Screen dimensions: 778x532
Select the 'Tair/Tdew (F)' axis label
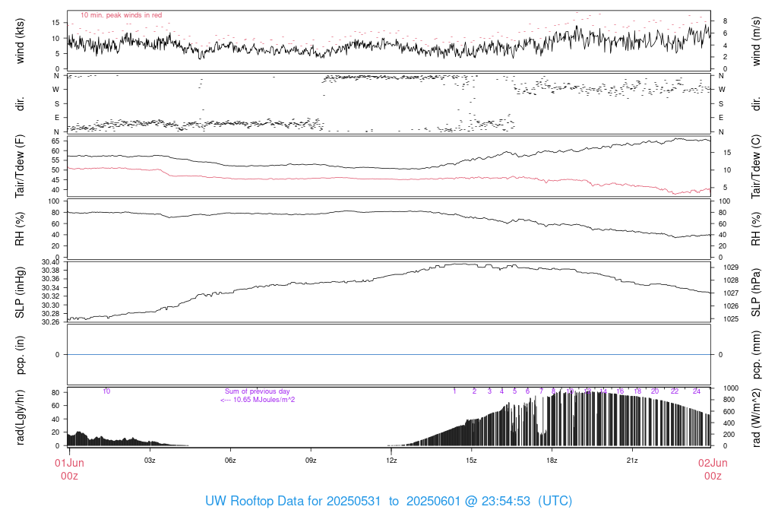click(x=21, y=166)
